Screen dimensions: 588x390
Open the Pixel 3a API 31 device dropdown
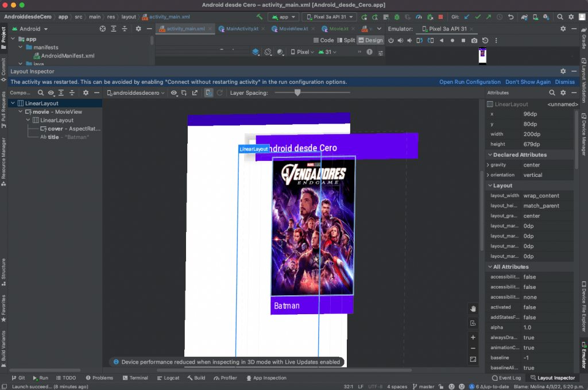click(x=330, y=17)
